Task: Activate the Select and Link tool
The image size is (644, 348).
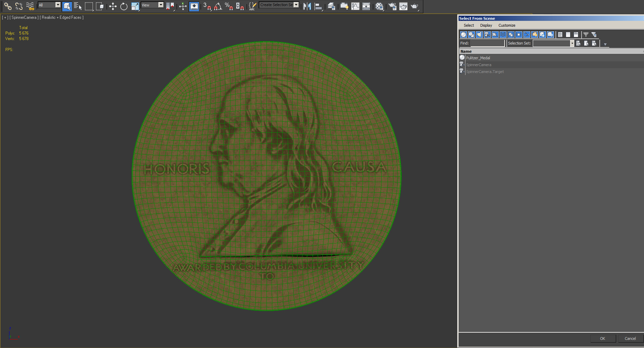Action: click(7, 6)
